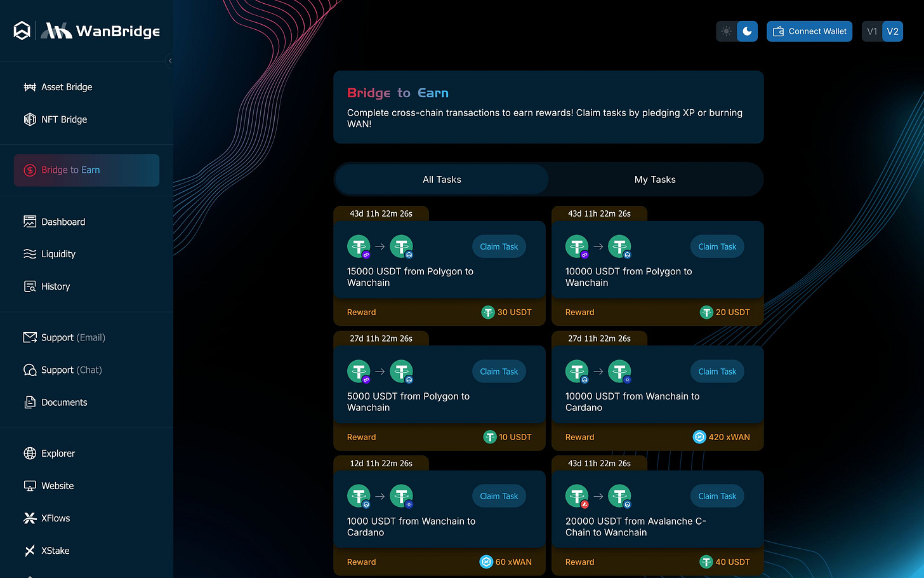Click the 30 USDT reward amount
This screenshot has height=578, width=924.
(514, 313)
